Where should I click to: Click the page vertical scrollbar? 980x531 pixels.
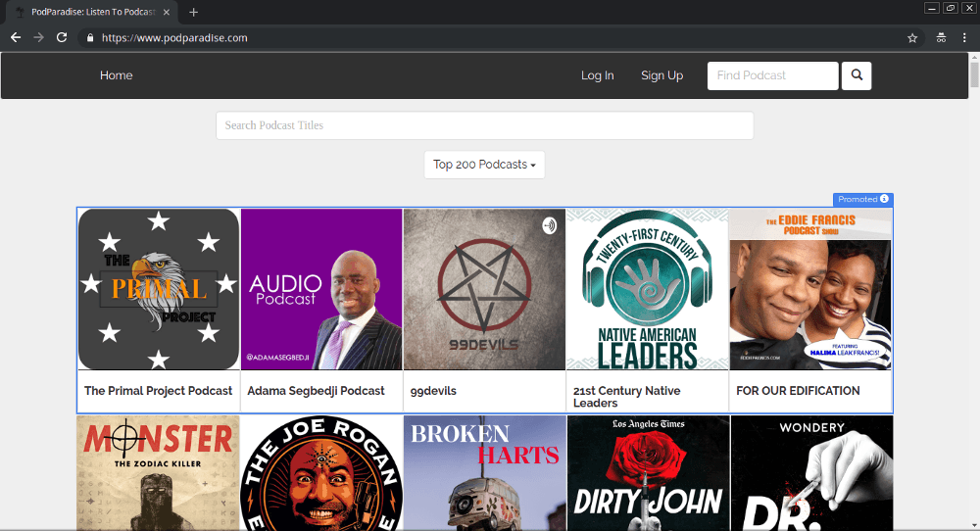973,294
